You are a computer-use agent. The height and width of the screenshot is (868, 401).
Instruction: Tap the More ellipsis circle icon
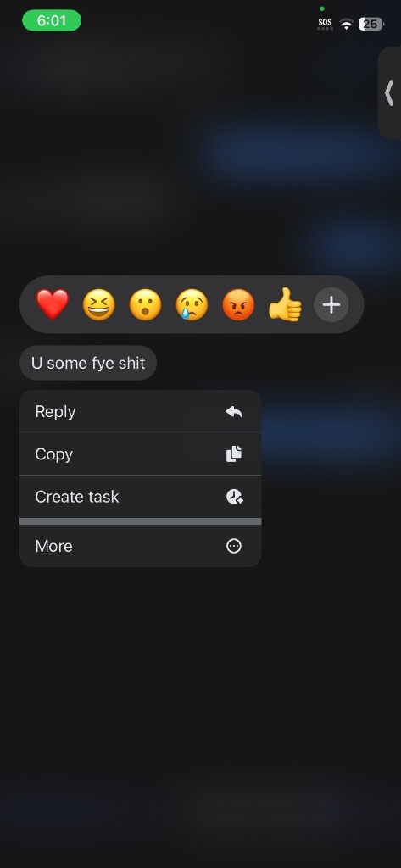pos(234,546)
